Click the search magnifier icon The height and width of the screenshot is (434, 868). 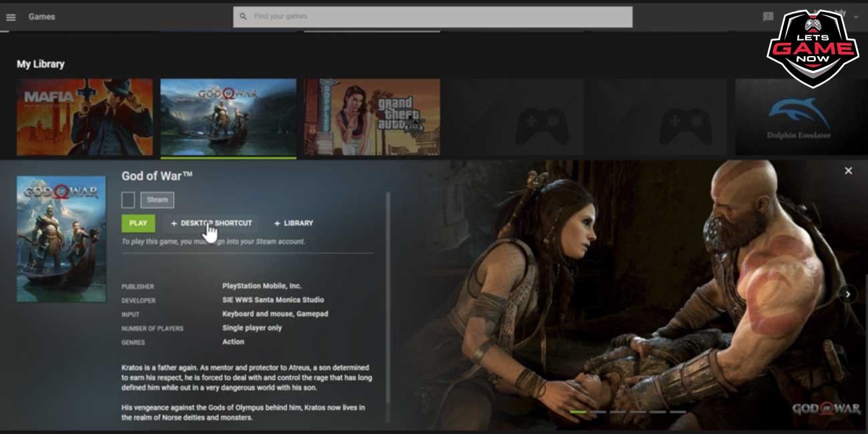coord(243,17)
